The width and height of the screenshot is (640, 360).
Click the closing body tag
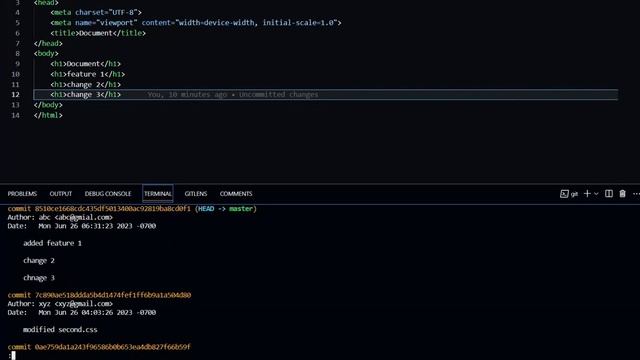[48, 105]
